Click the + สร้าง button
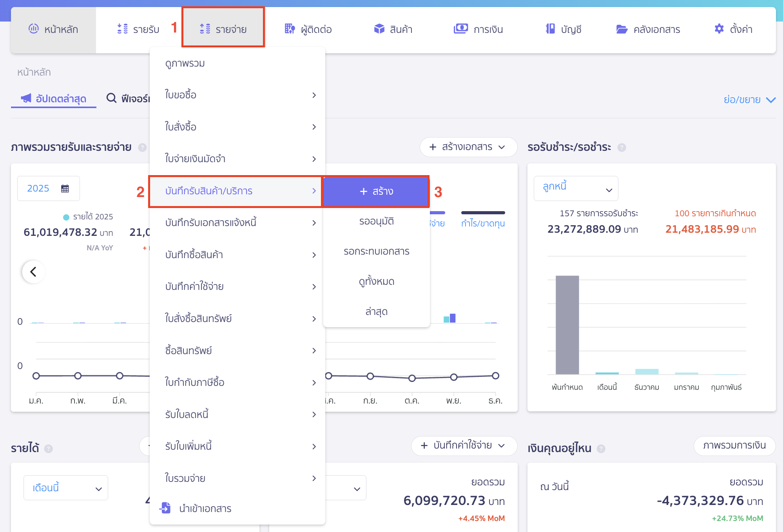 pos(376,191)
